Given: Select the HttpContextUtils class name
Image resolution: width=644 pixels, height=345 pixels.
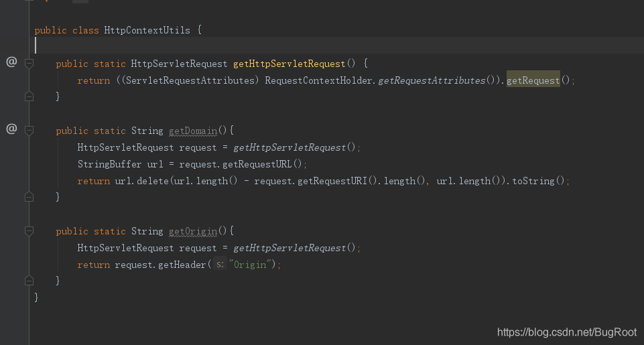Looking at the screenshot, I should (x=147, y=30).
